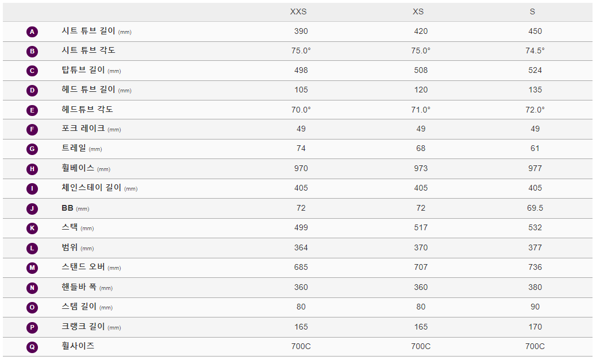
Task: Click the purple E circle icon
Action: click(32, 110)
